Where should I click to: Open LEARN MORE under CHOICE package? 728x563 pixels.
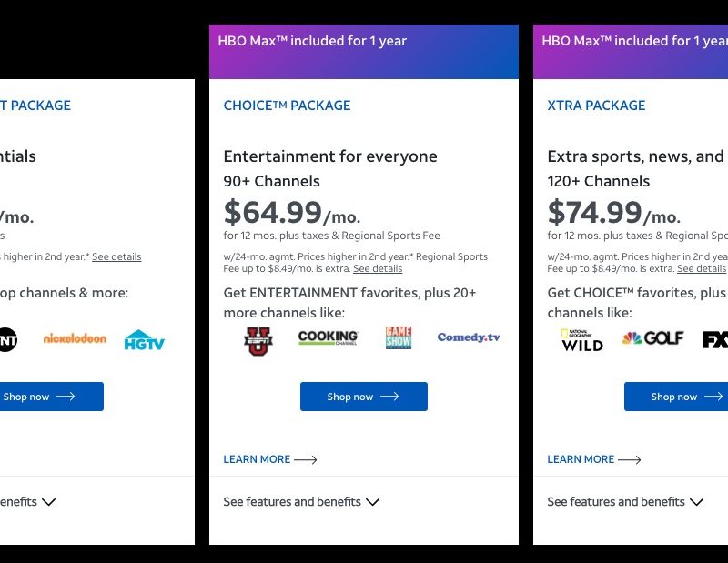269,459
